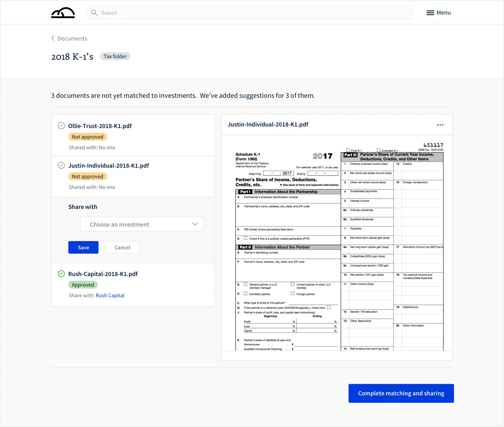Navigate back to Documents
This screenshot has width=504, height=427.
pos(72,38)
